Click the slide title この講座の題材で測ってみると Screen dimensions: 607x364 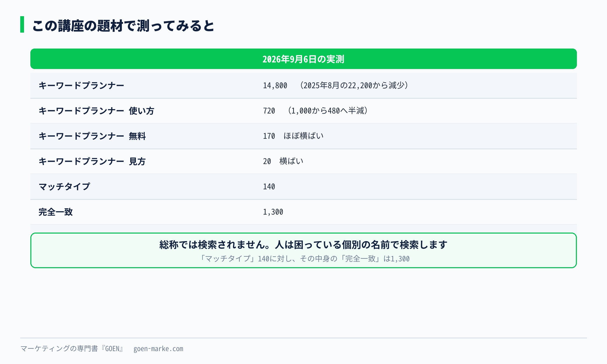point(123,26)
